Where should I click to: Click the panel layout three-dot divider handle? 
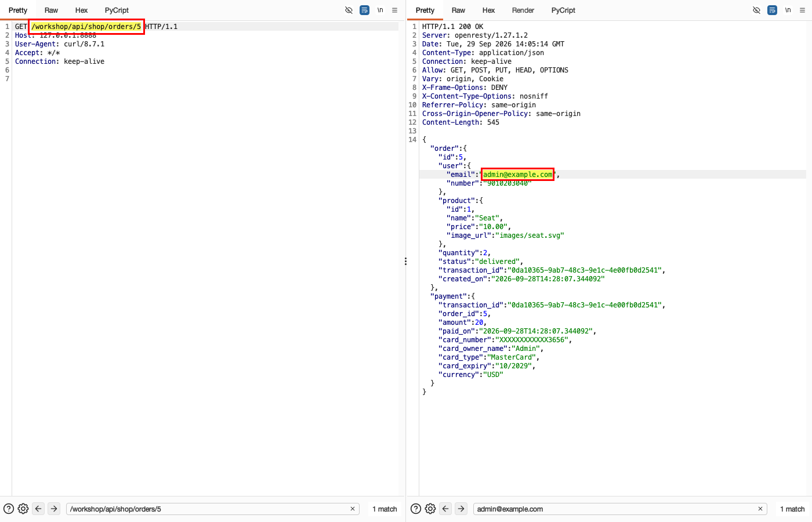(x=405, y=262)
